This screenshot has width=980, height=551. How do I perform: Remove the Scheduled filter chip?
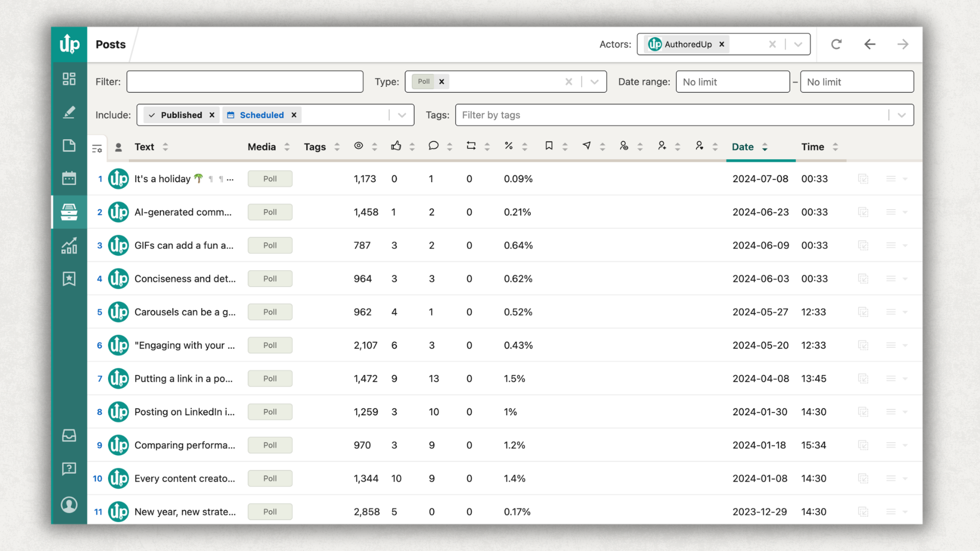pos(294,115)
